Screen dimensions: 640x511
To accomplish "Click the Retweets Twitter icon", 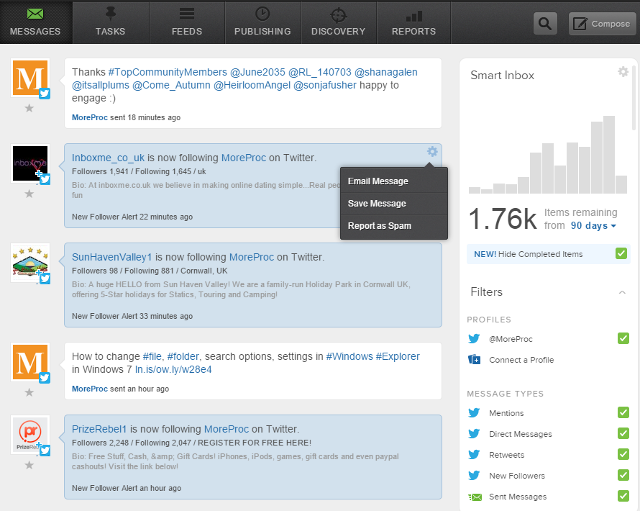I will [x=474, y=455].
